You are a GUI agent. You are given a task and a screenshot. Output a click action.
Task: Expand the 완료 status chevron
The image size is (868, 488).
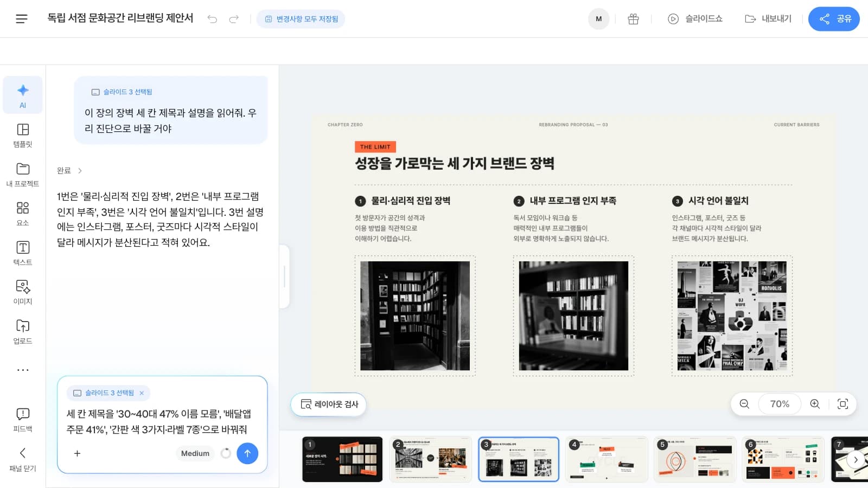(80, 170)
